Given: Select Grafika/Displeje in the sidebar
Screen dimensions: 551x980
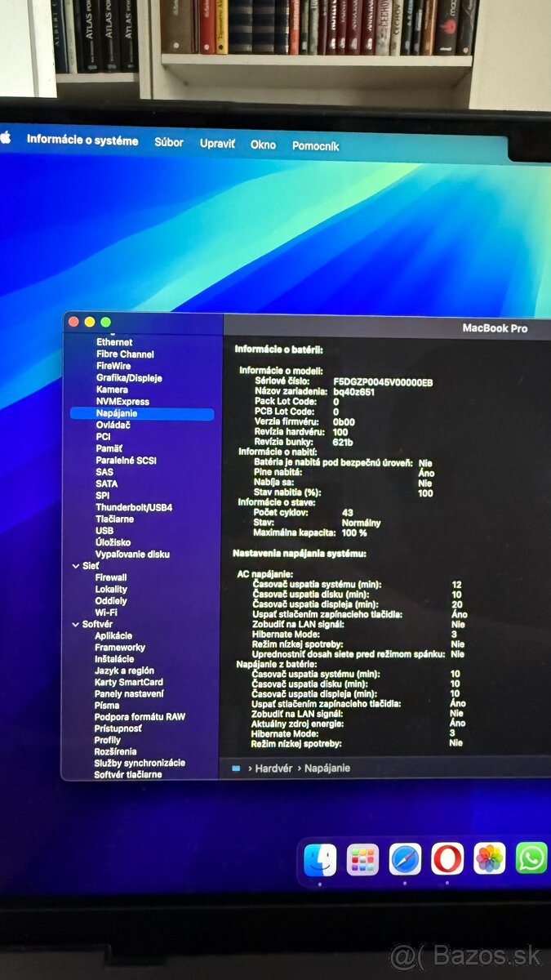Looking at the screenshot, I should pos(129,378).
